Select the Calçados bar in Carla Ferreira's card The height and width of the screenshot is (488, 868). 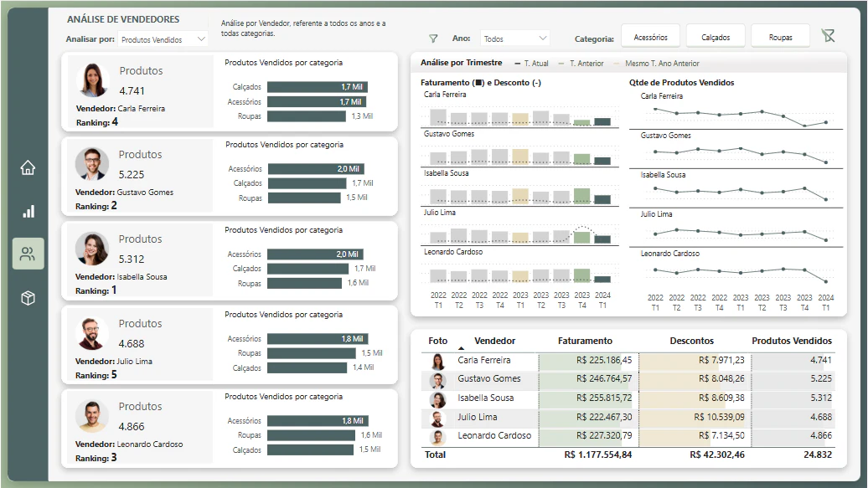[318, 87]
